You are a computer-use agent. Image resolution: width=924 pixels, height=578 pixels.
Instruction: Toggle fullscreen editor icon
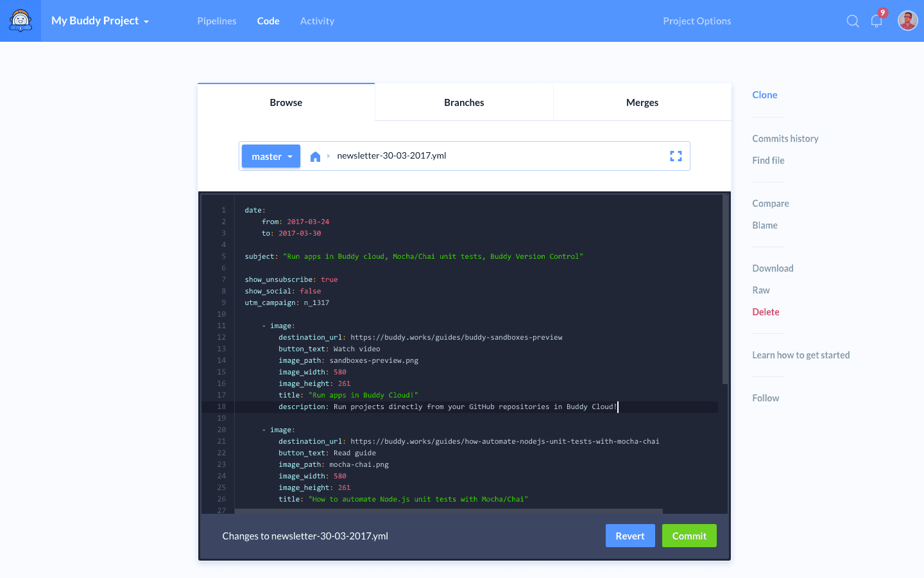pos(676,156)
